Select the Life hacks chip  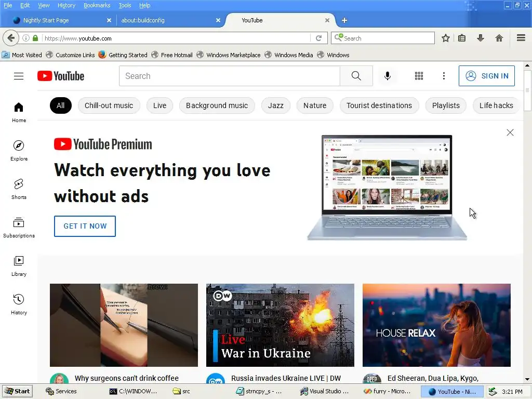(x=496, y=105)
